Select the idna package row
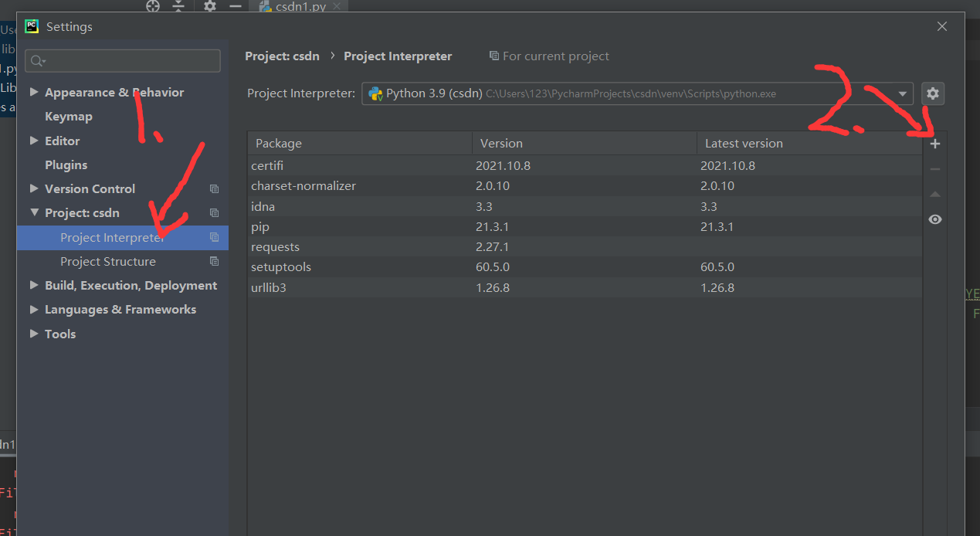The width and height of the screenshot is (980, 536). (585, 206)
